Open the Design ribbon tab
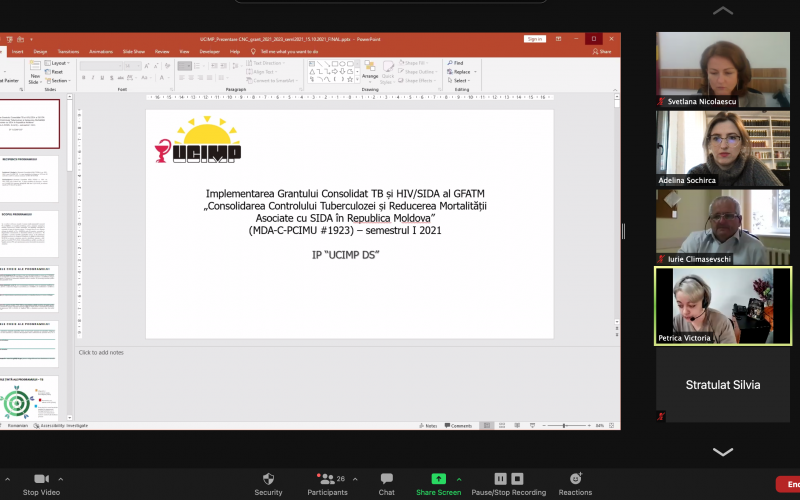Image resolution: width=800 pixels, height=500 pixels. (40, 51)
